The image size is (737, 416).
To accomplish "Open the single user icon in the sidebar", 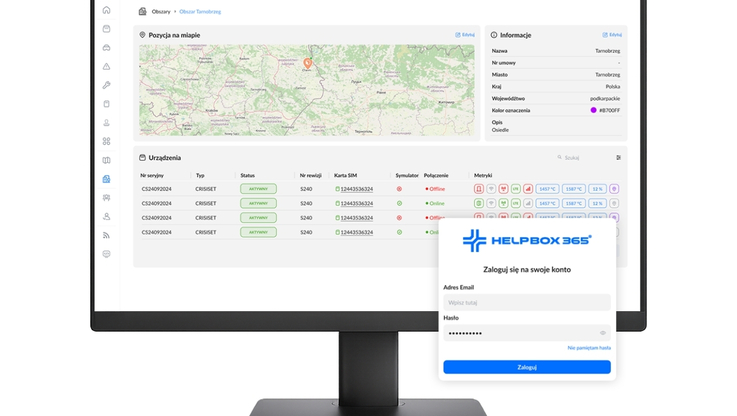I will coord(106,216).
